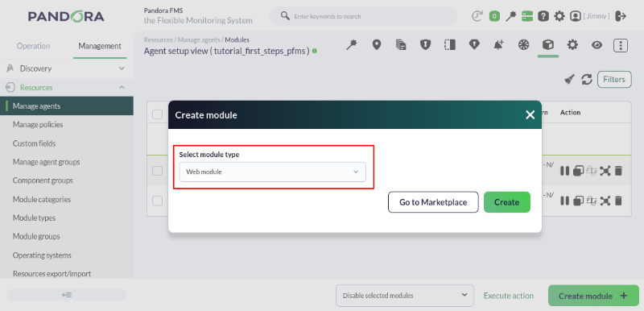This screenshot has width=644, height=311.
Task: Click the round wheel icon in agent toolbar
Action: (523, 45)
